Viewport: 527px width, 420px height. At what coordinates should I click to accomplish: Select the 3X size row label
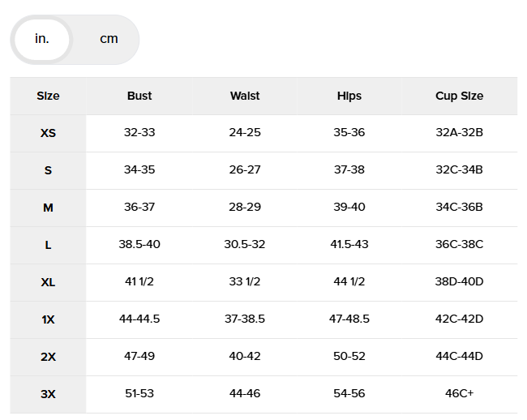pos(48,394)
